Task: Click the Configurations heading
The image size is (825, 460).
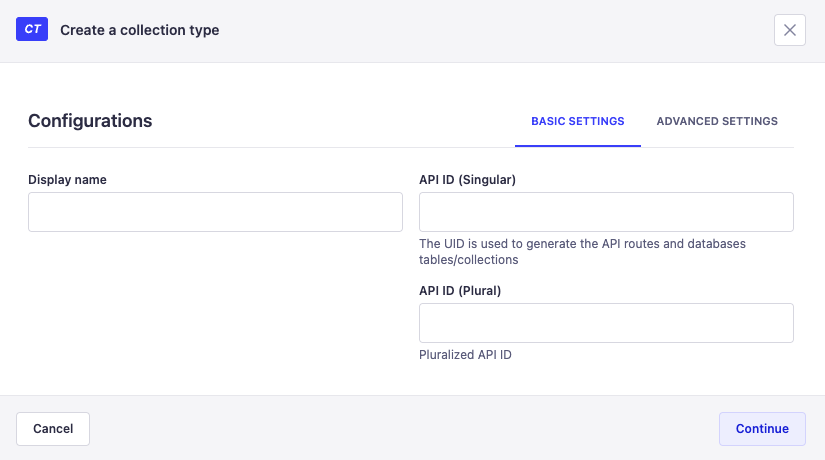Action: pyautogui.click(x=90, y=121)
